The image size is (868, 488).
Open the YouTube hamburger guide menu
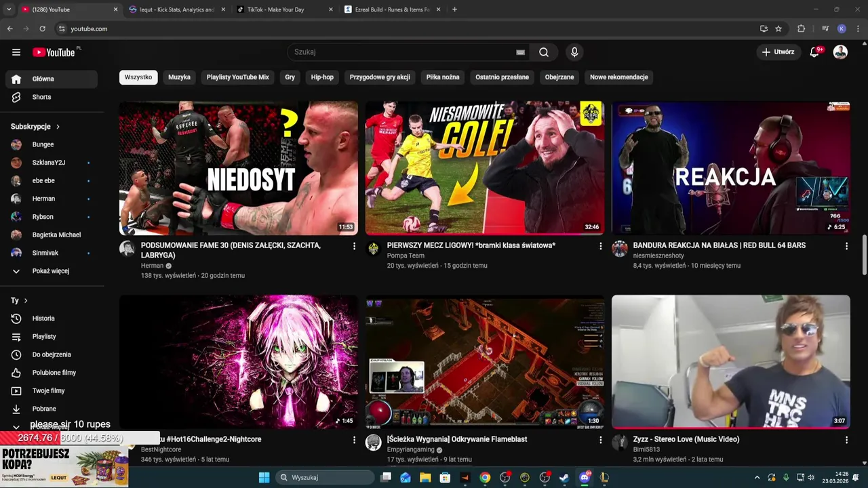(16, 52)
